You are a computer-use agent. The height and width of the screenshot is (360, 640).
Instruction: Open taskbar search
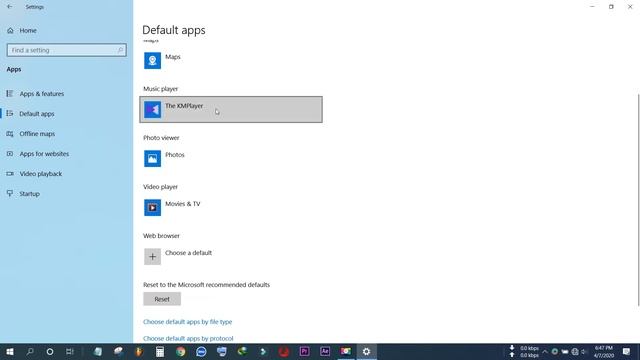(x=30, y=352)
